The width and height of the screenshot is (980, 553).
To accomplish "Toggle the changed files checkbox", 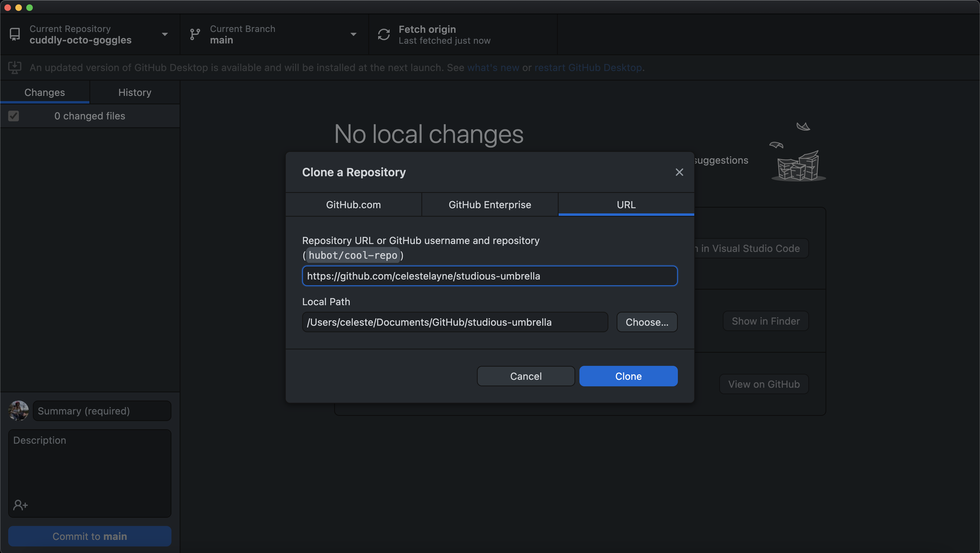I will [x=14, y=116].
